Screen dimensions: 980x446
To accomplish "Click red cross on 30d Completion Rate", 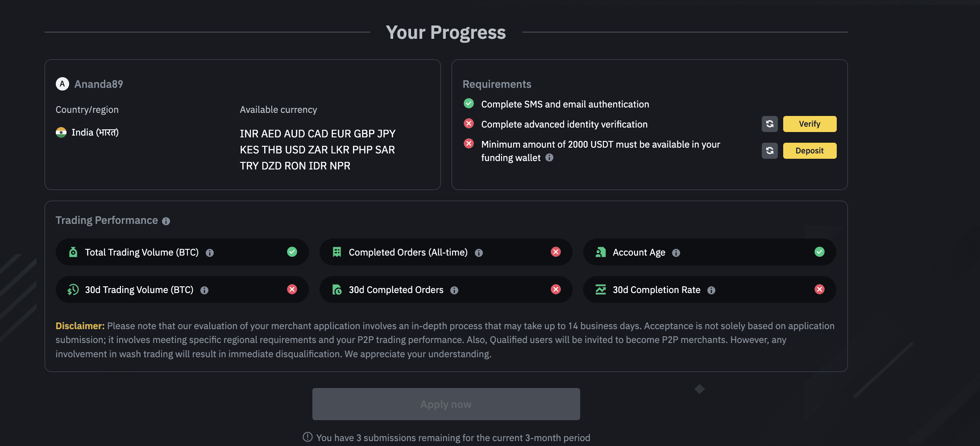I will [819, 289].
